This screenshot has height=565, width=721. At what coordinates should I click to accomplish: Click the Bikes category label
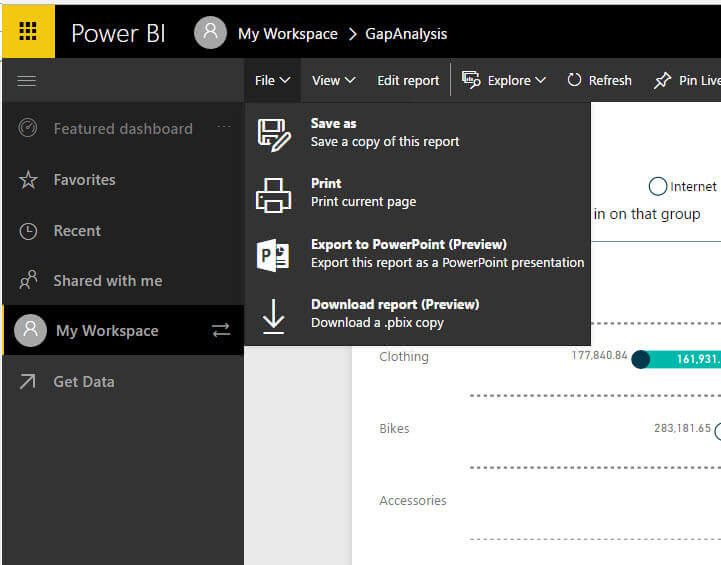(x=394, y=428)
